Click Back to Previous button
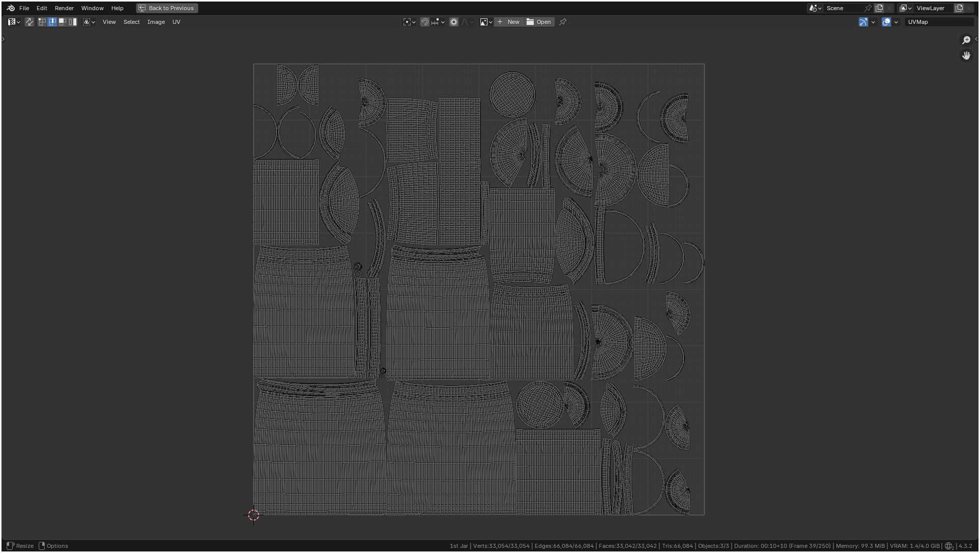Image resolution: width=980 pixels, height=553 pixels. pos(167,8)
